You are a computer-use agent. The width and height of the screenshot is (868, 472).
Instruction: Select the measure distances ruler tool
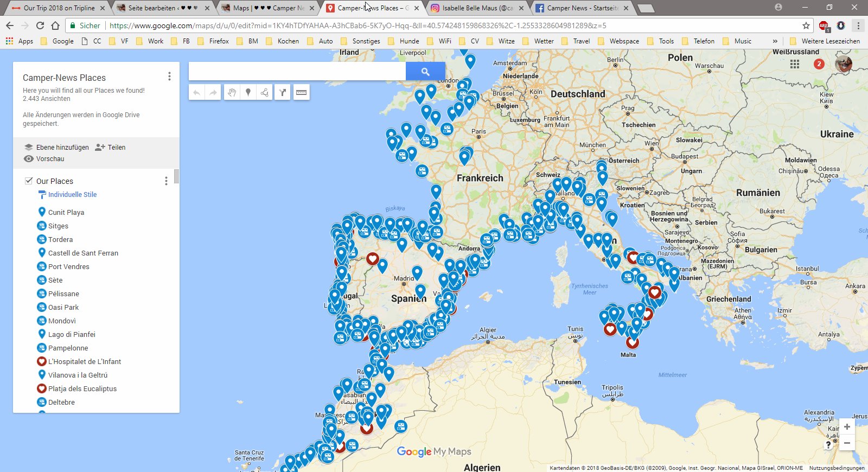tap(301, 93)
